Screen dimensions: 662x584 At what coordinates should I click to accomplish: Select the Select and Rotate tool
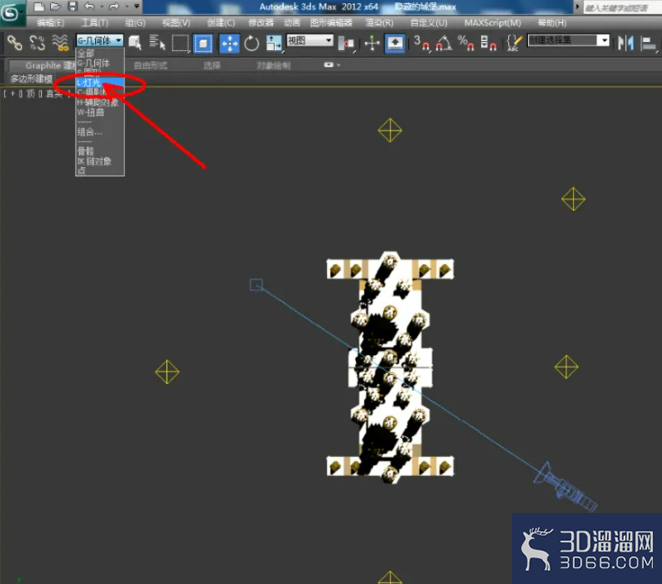(x=252, y=43)
